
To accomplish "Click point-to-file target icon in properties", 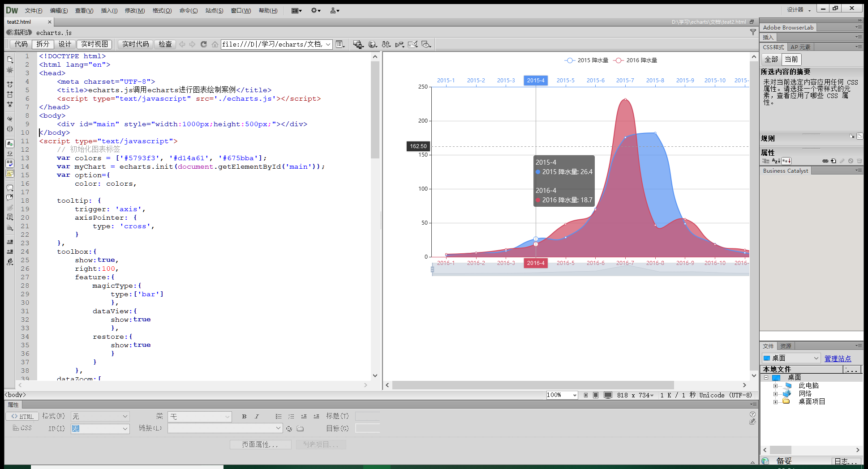I will pyautogui.click(x=289, y=428).
